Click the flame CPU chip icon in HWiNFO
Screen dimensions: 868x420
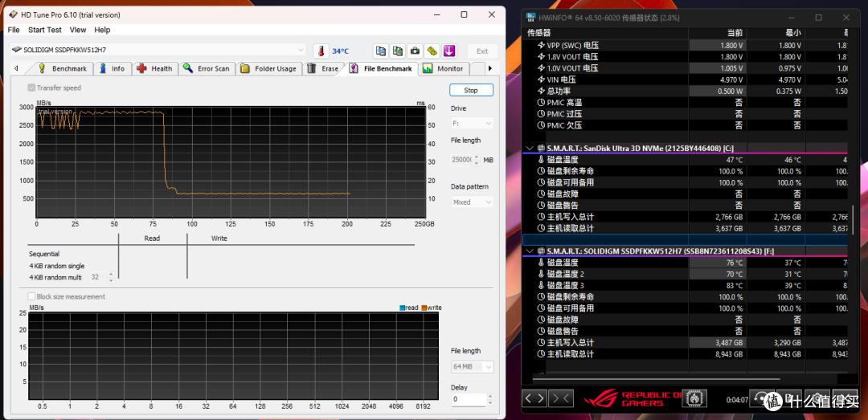pyautogui.click(x=693, y=398)
